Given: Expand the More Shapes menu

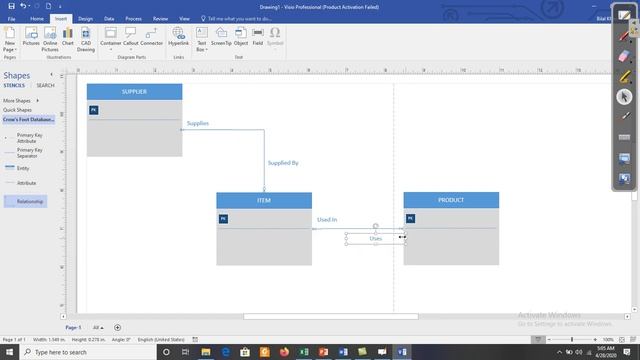Looking at the screenshot, I should pyautogui.click(x=21, y=100).
